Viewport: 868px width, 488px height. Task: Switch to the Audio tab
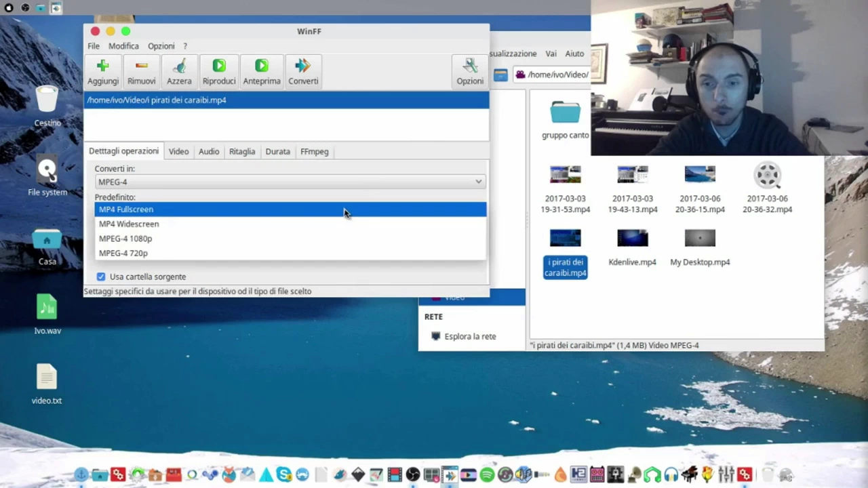209,151
